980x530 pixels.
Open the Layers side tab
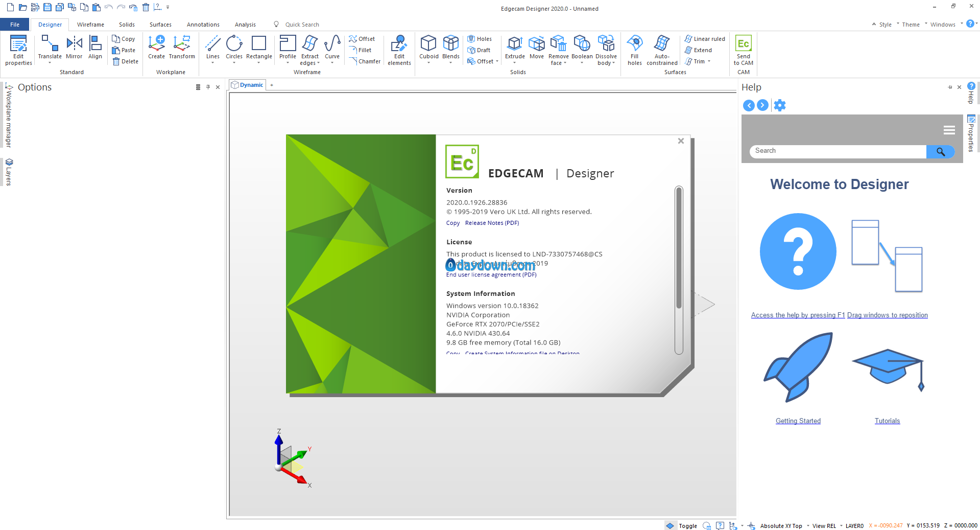pyautogui.click(x=9, y=172)
